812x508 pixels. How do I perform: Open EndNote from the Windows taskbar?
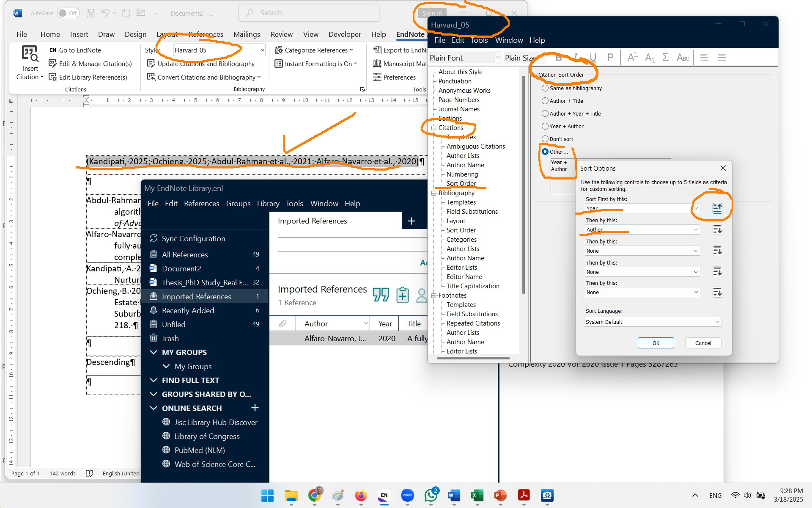(x=384, y=495)
